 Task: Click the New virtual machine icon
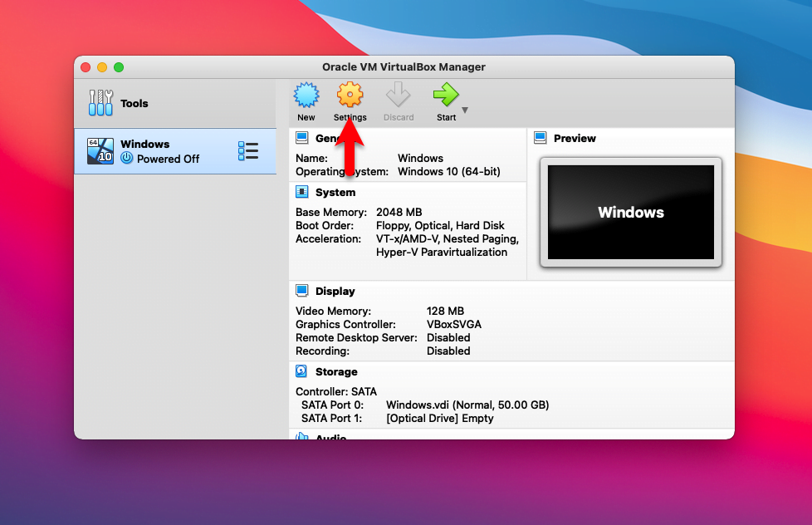[306, 95]
